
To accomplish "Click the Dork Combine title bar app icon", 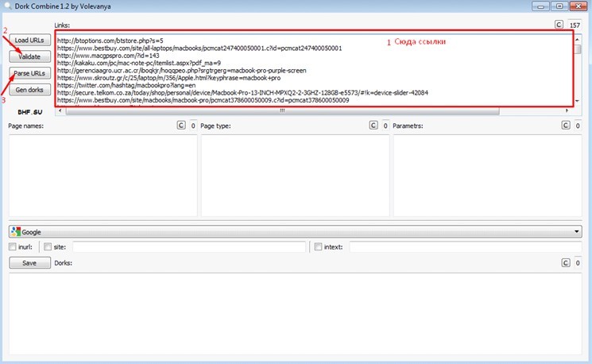I will pos(7,7).
